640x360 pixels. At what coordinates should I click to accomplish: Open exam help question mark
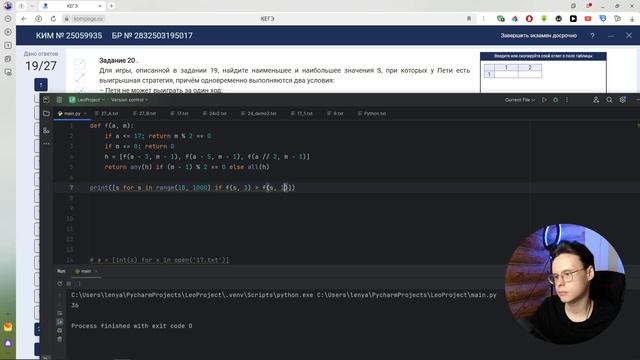pyautogui.click(x=592, y=36)
